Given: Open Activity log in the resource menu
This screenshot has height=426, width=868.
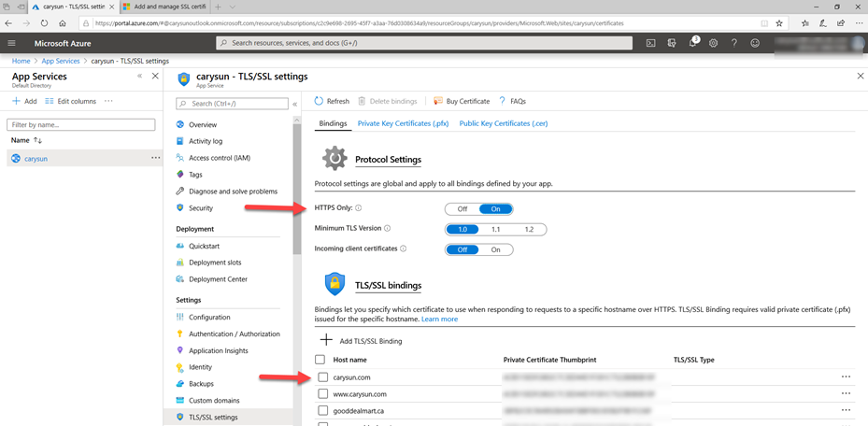Looking at the screenshot, I should click(x=206, y=141).
